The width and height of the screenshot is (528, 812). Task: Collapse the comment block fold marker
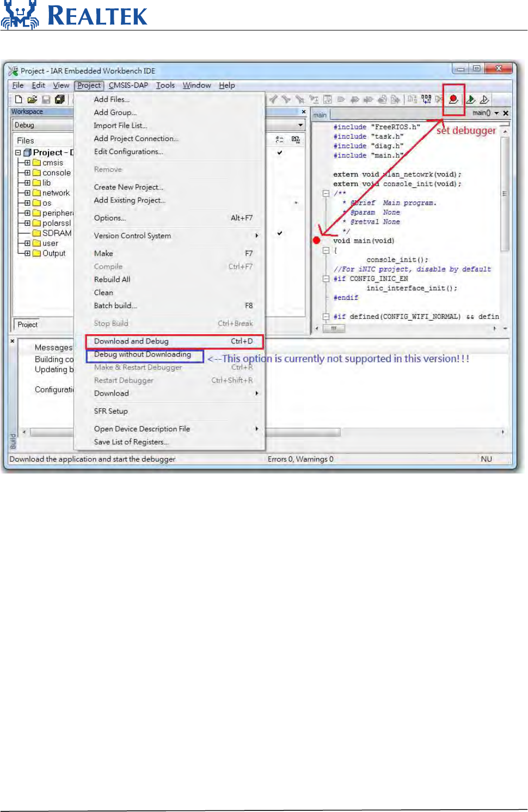coord(326,193)
